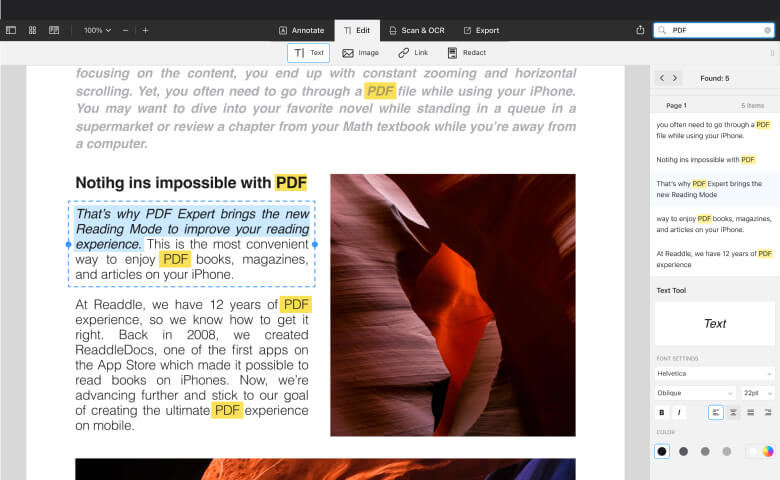Switch to the two-page split view
The image size is (780, 480).
pos(54,30)
